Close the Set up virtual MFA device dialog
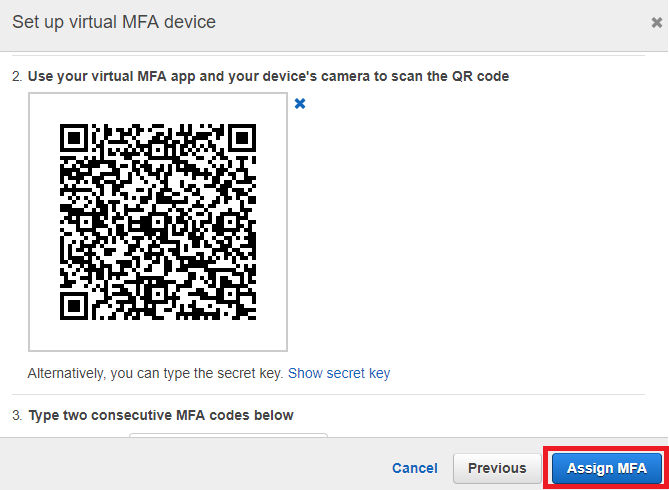Viewport: 669px width, 490px height. (656, 22)
